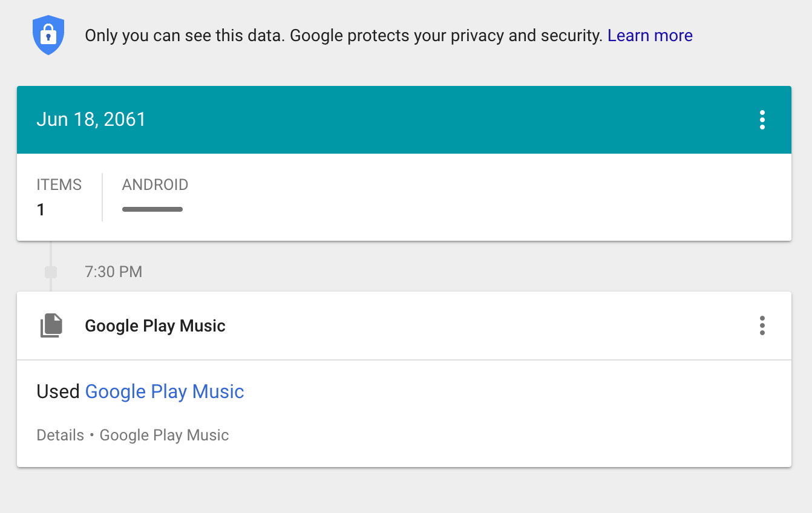812x513 pixels.
Task: Open the Google Play Music card three-dot menu
Action: point(762,325)
